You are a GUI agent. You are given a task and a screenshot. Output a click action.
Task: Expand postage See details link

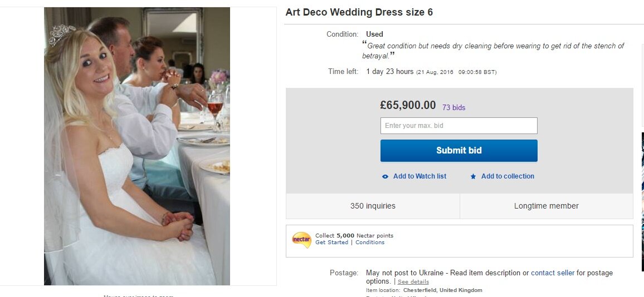[x=413, y=282]
